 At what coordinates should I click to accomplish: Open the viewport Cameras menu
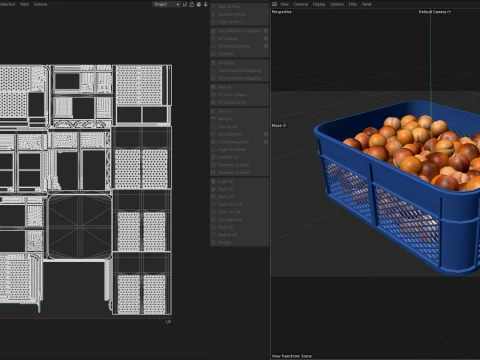pyautogui.click(x=301, y=4)
